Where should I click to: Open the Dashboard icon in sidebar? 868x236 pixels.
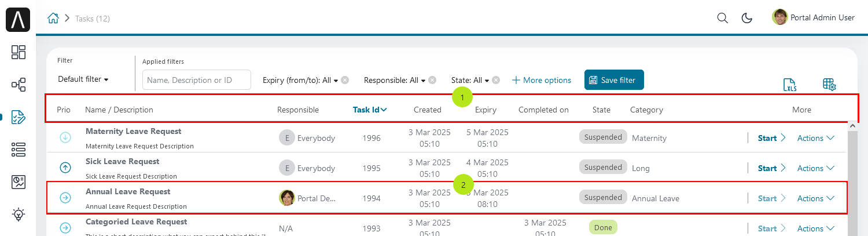[x=19, y=52]
